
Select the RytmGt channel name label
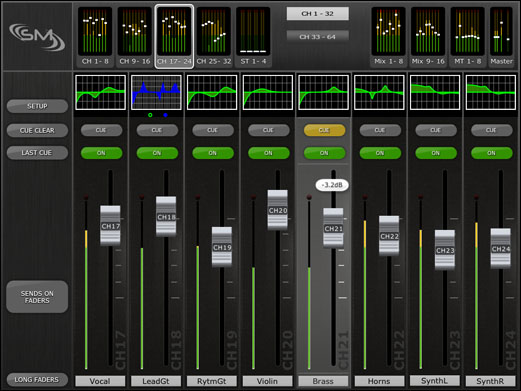click(x=212, y=381)
